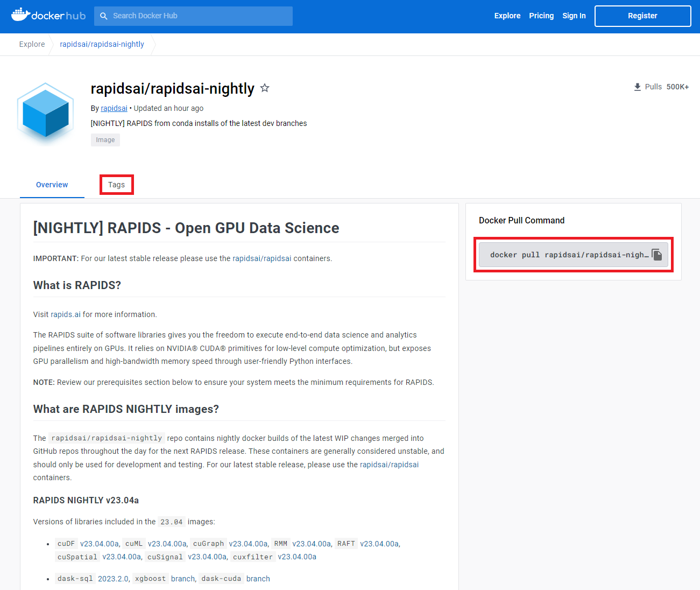
Task: Click the 'What are RAPIDS NIGHTLY images?' heading
Action: click(x=126, y=409)
